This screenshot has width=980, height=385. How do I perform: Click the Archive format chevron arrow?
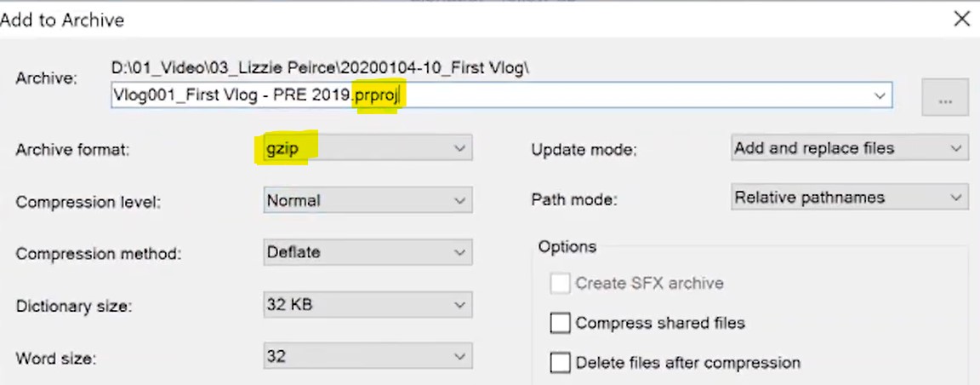460,148
